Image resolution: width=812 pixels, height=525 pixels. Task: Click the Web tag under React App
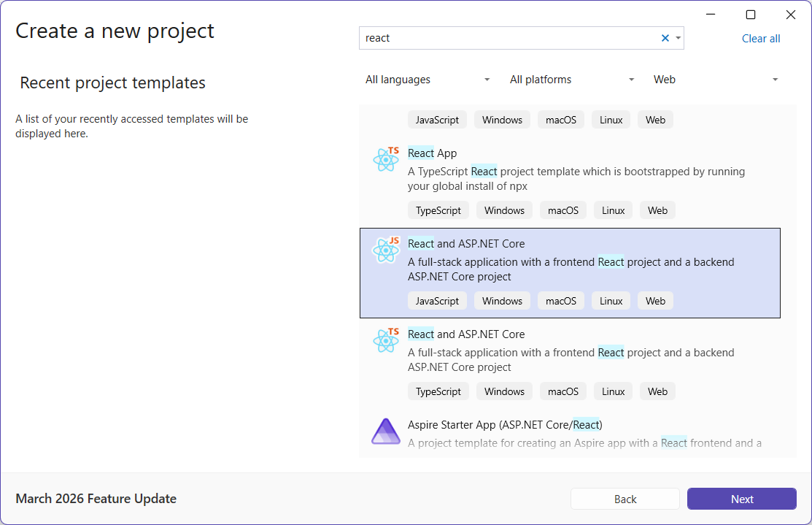pyautogui.click(x=657, y=210)
